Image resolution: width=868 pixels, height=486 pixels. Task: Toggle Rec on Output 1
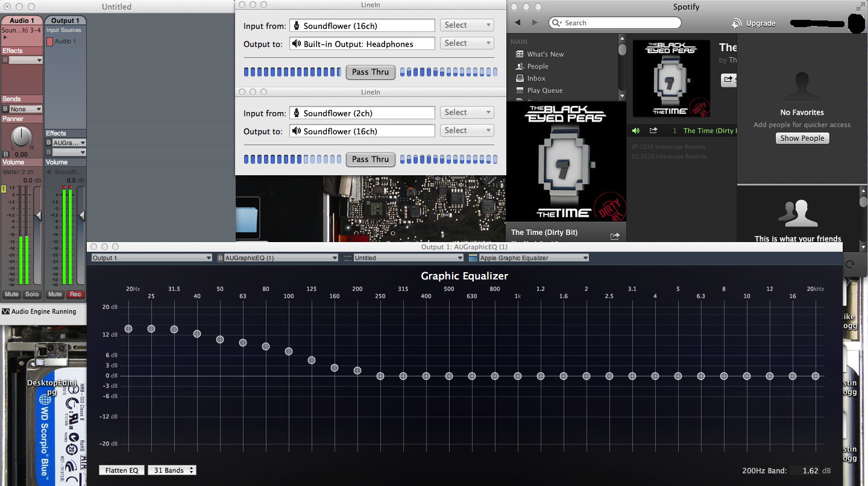75,294
